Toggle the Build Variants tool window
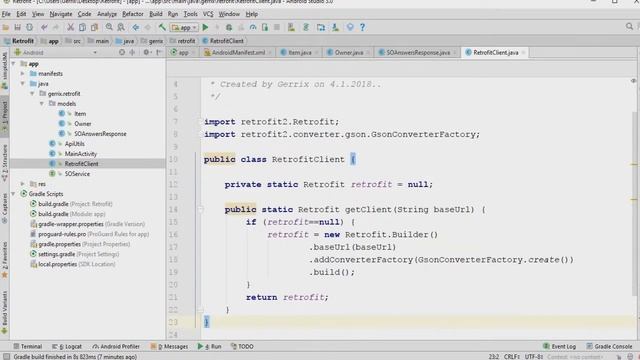Screen dimensions: 640x360 pos(4,312)
